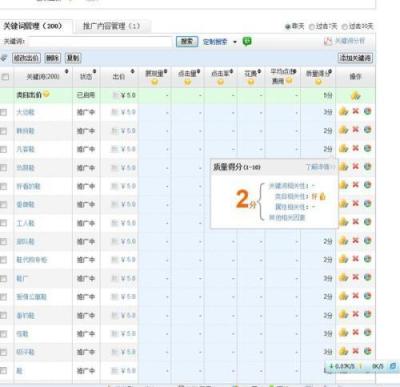Click the red delete X in the 大码鞋 row
Viewport: 400px width, 387px height.
(x=356, y=111)
